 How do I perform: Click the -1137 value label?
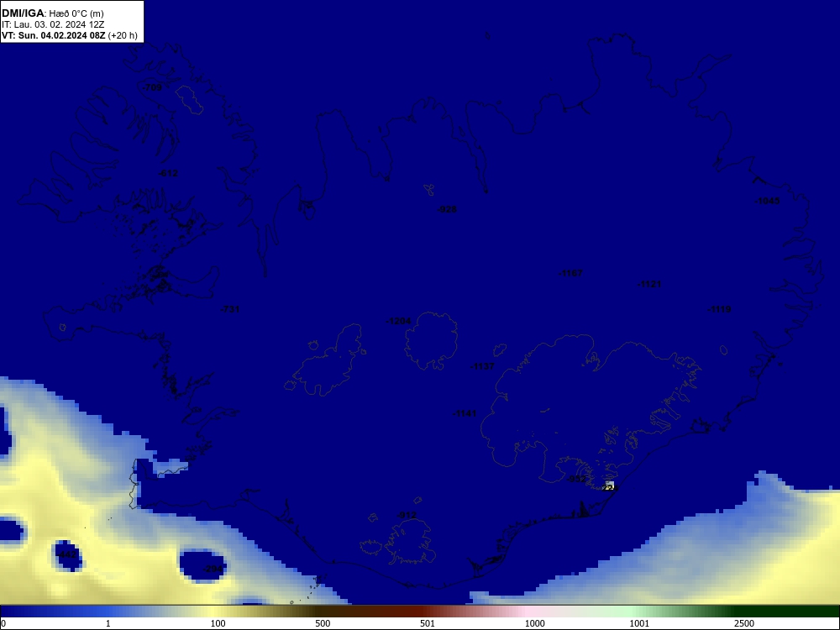point(482,366)
